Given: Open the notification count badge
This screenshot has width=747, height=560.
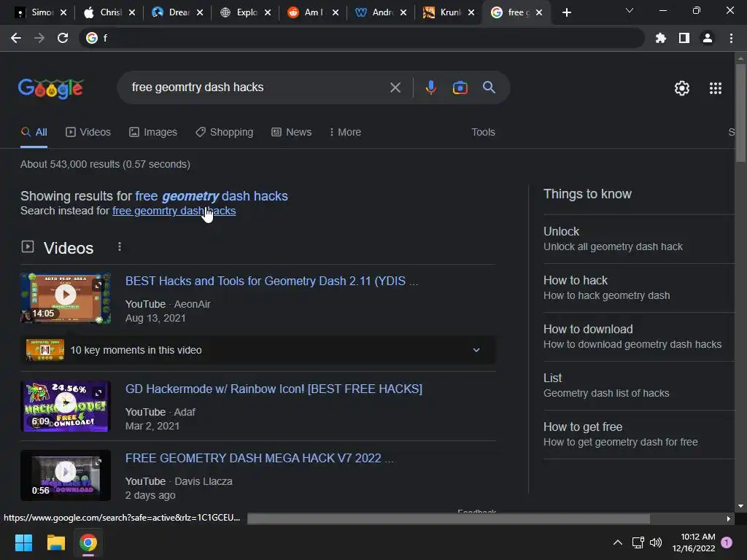Looking at the screenshot, I should (x=727, y=542).
